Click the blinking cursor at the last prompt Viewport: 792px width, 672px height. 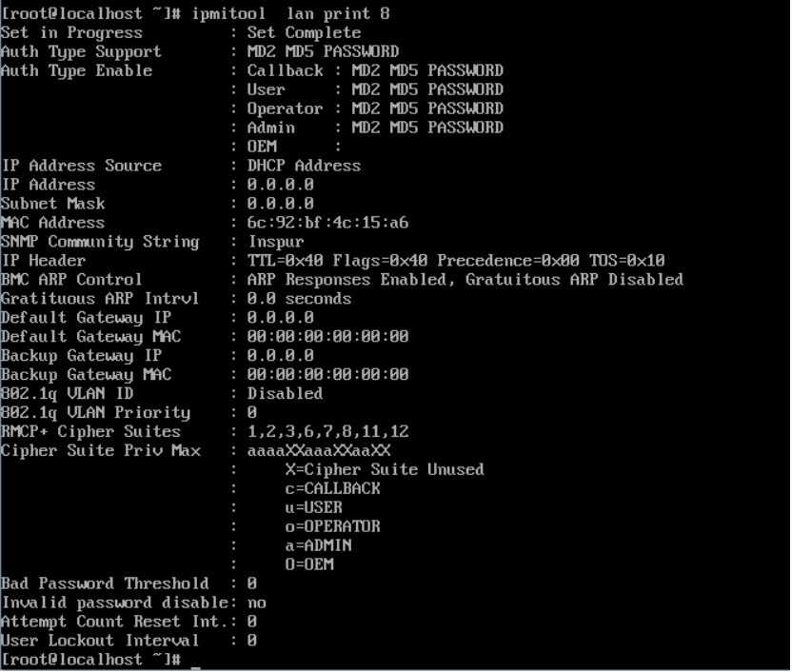coord(196,667)
